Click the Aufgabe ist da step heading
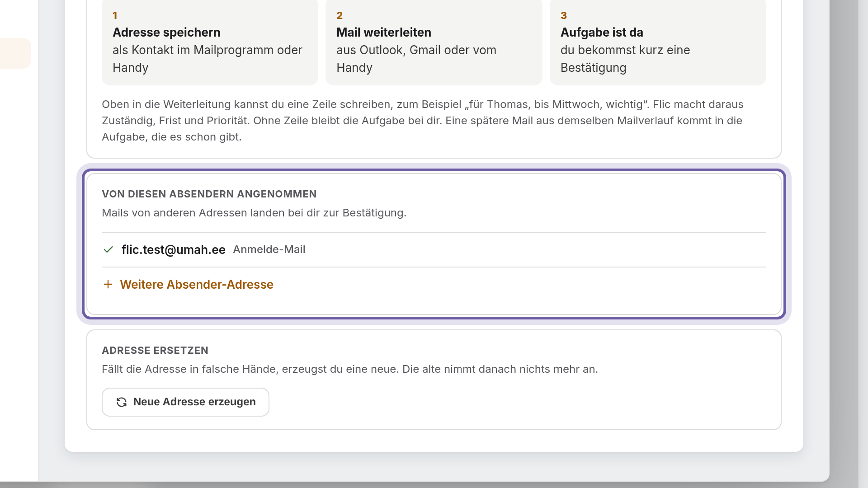Image resolution: width=868 pixels, height=488 pixels. coord(602,33)
